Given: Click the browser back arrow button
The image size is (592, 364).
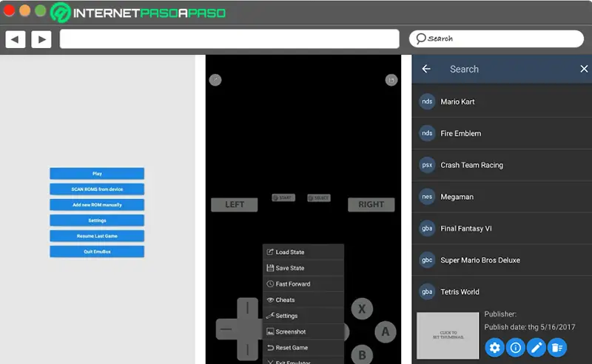Looking at the screenshot, I should click(x=16, y=39).
